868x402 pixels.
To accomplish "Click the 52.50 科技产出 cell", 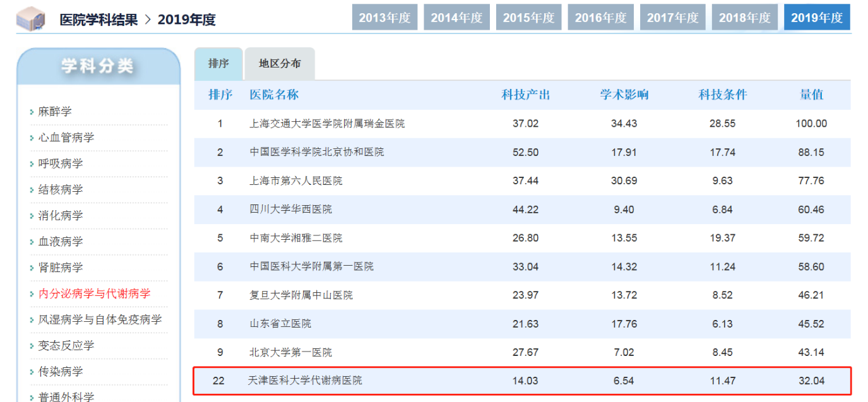I will coord(525,152).
